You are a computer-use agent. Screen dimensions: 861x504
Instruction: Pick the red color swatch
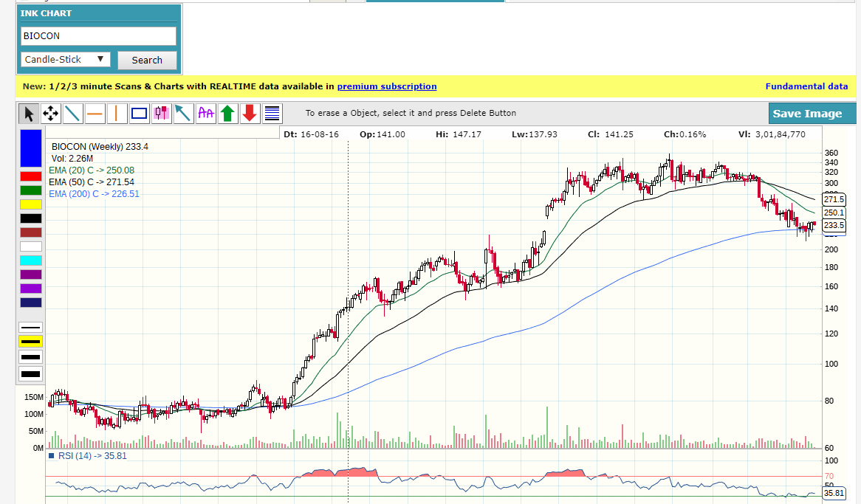click(31, 176)
